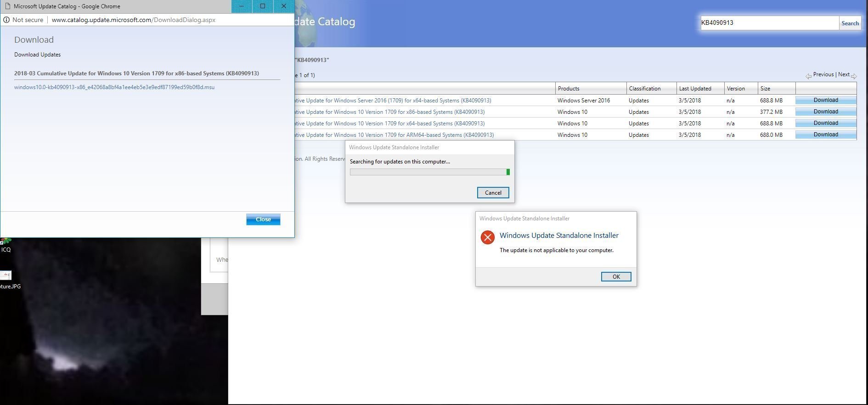This screenshot has height=405, width=868.
Task: Click the '2018-03 Cumulative Update' heading in the dialog
Action: click(x=136, y=73)
